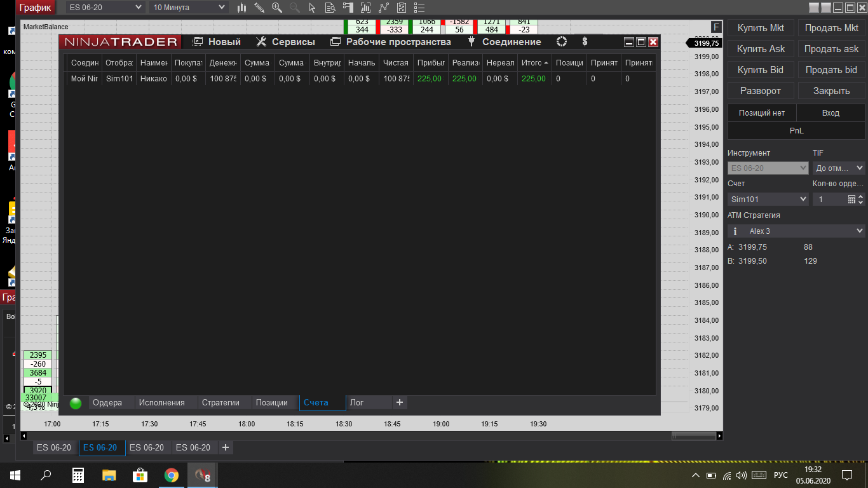Open the Indicators icon in chart toolbar
Screen dimensions: 868x488
click(383, 8)
